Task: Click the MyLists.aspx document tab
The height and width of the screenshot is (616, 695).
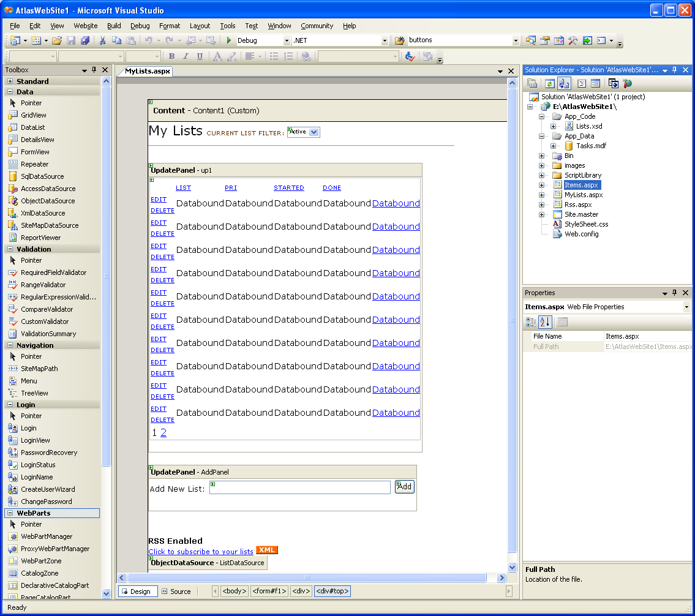Action: point(147,71)
